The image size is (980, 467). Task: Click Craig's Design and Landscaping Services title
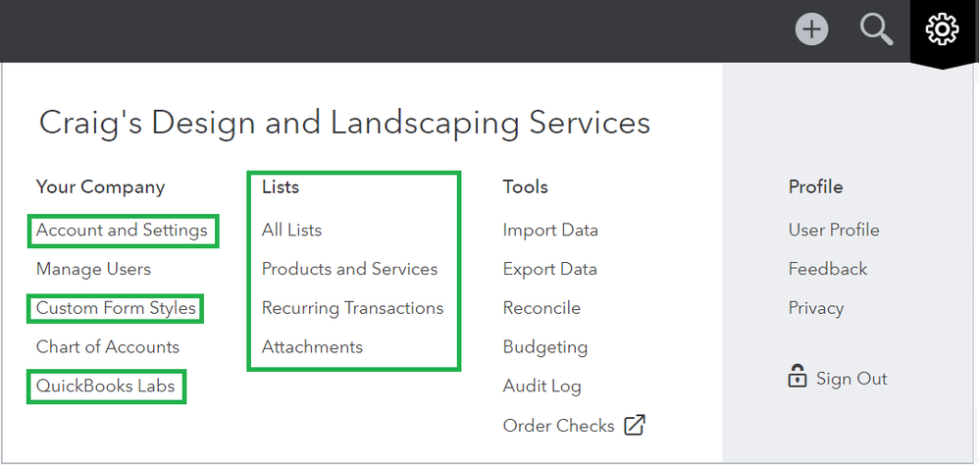point(344,124)
